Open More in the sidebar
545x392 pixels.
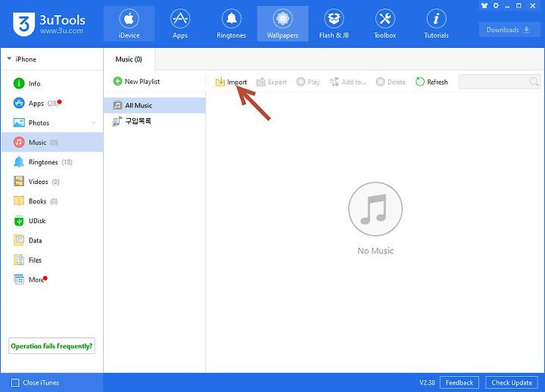[52, 279]
